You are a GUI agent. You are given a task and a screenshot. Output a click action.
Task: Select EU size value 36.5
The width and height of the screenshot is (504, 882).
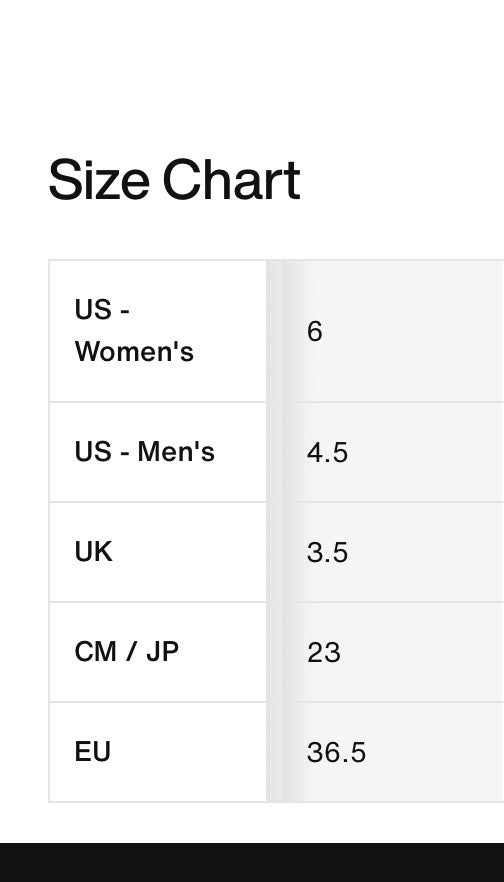pyautogui.click(x=336, y=753)
